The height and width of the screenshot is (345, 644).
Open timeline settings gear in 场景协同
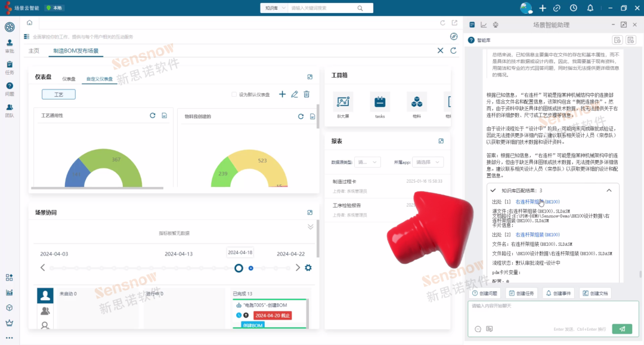pyautogui.click(x=308, y=267)
